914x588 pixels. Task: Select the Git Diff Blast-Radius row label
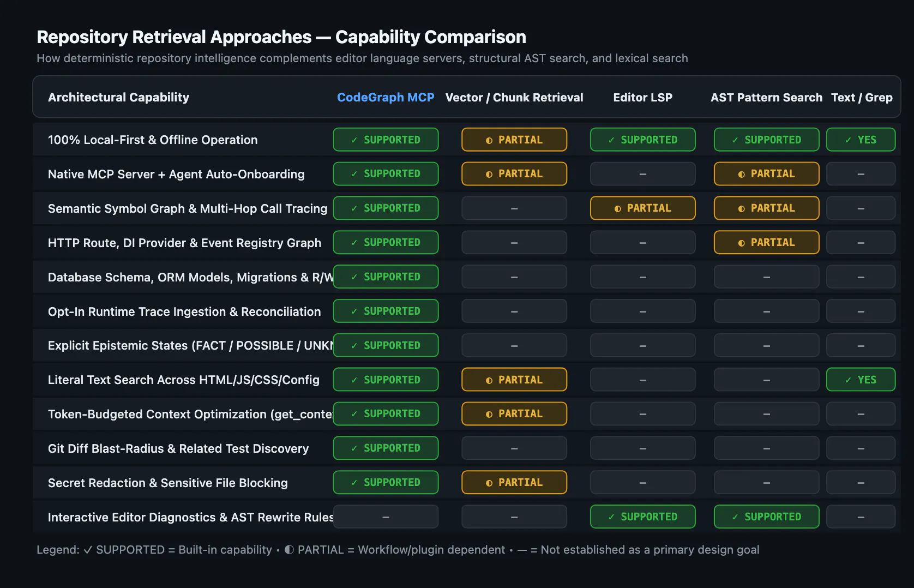pyautogui.click(x=178, y=448)
